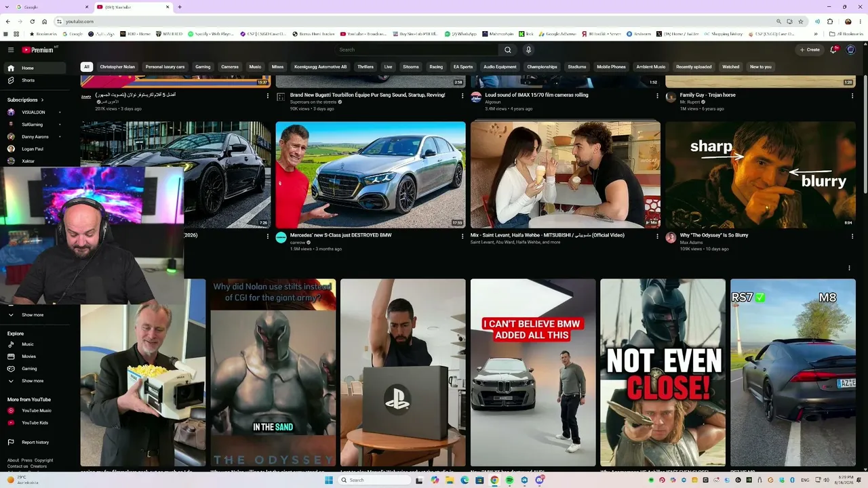This screenshot has height=488, width=868.
Task: Select the Thrillers filter chip
Action: 366,66
